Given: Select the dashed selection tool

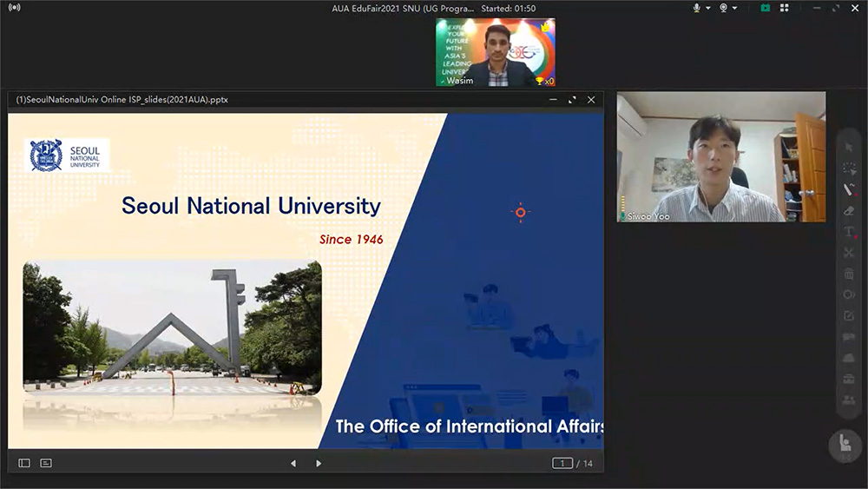Looking at the screenshot, I should coord(849,169).
